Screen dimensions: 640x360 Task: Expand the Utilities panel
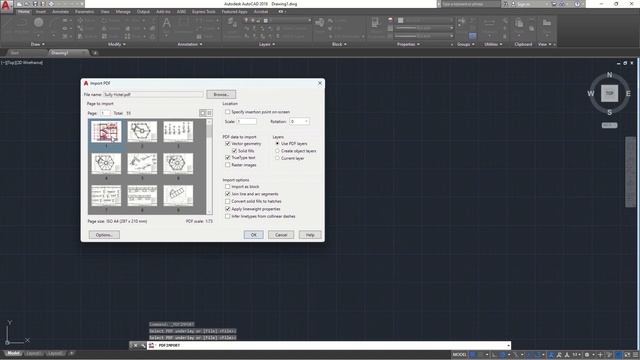point(493,44)
